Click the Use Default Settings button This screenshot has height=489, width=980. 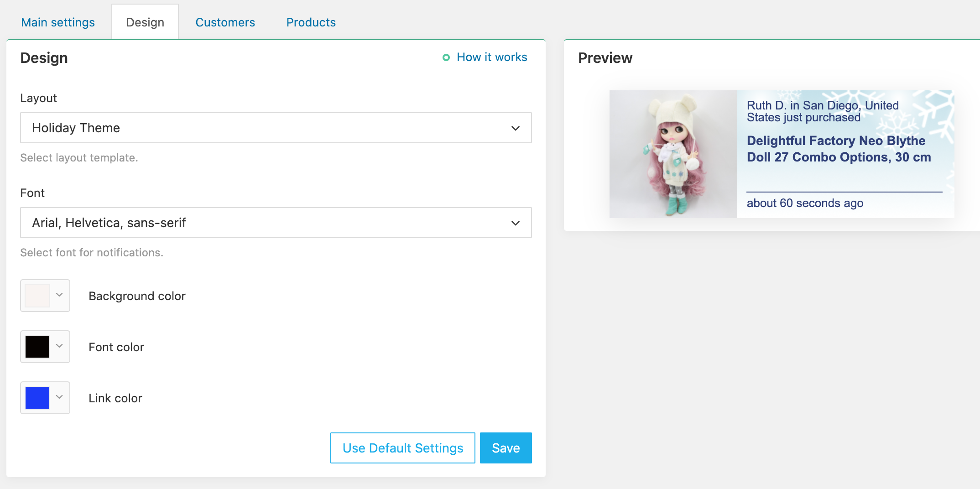click(403, 448)
